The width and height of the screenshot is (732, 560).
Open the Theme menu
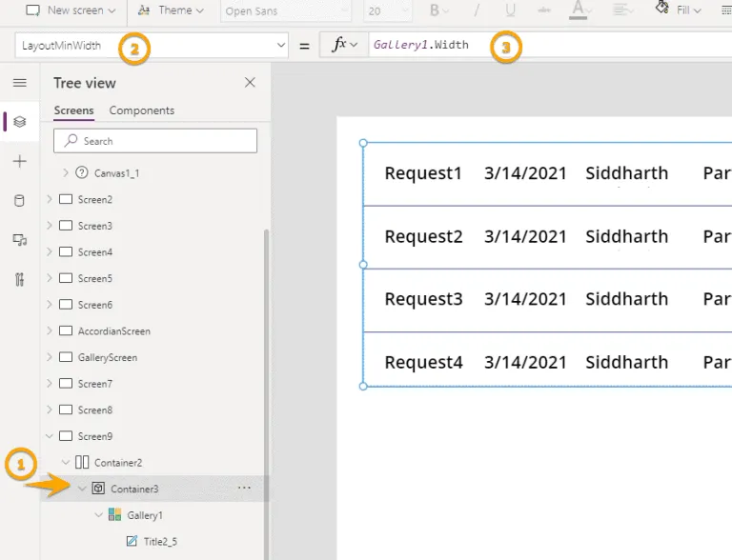[x=173, y=10]
